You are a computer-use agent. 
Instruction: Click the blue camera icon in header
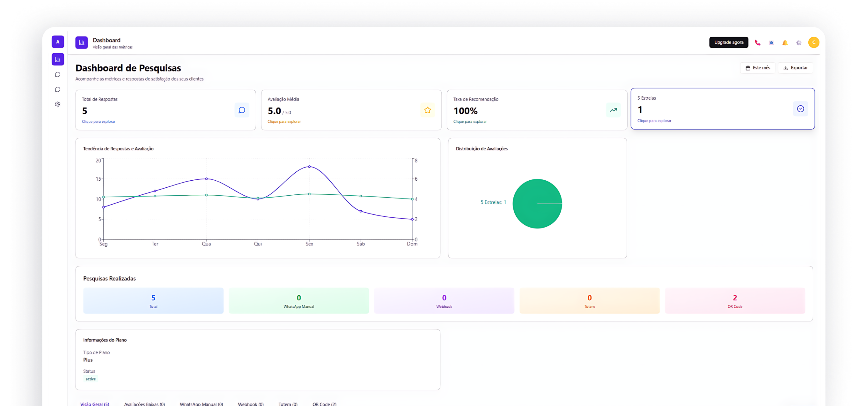pos(771,43)
